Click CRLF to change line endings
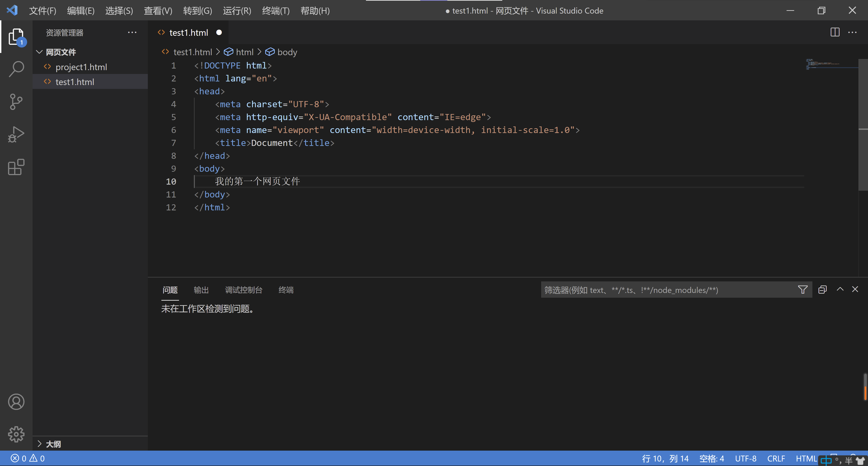The width and height of the screenshot is (868, 466). pos(776,458)
